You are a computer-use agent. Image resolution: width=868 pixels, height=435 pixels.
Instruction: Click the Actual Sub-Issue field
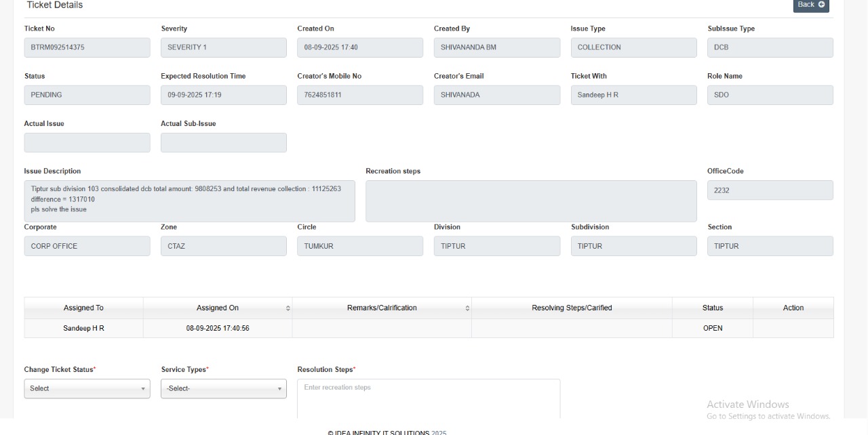click(x=223, y=142)
